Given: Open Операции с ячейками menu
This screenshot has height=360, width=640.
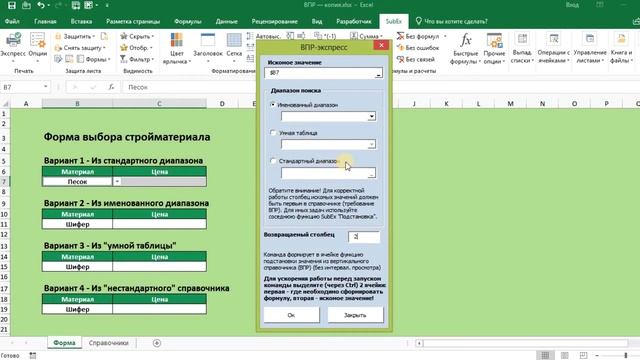Looking at the screenshot, I should pos(553,48).
